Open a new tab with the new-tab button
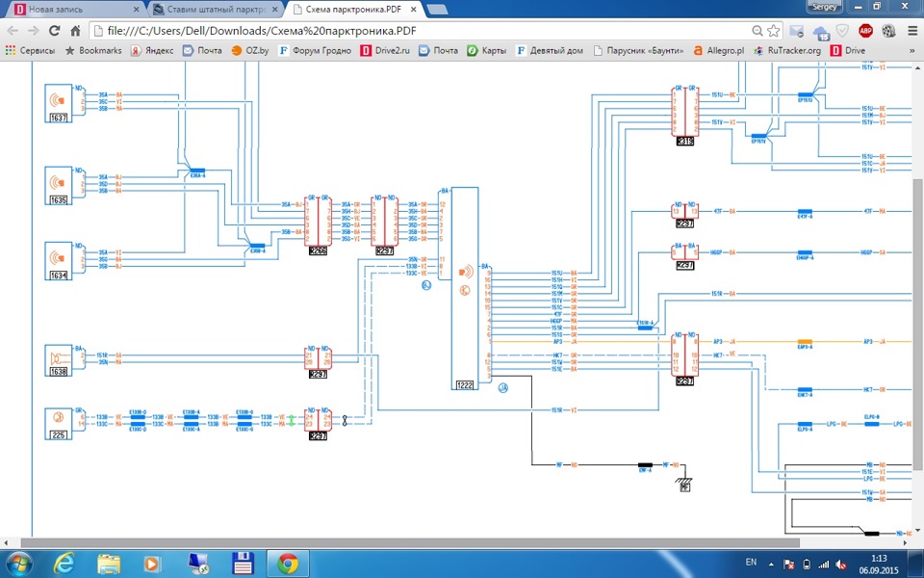The width and height of the screenshot is (924, 578). [x=436, y=10]
